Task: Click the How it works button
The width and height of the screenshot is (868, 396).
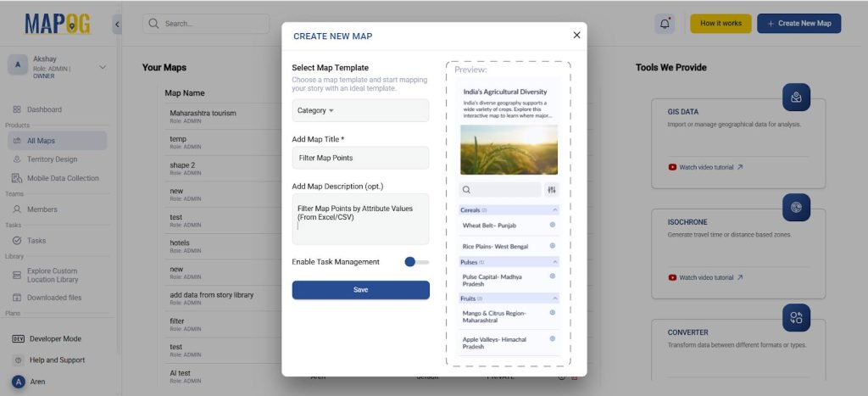Action: point(721,24)
